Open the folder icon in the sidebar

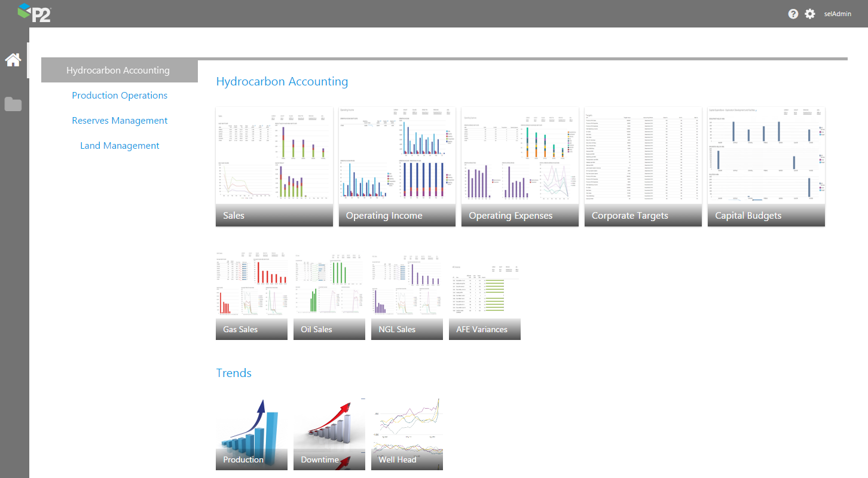13,104
